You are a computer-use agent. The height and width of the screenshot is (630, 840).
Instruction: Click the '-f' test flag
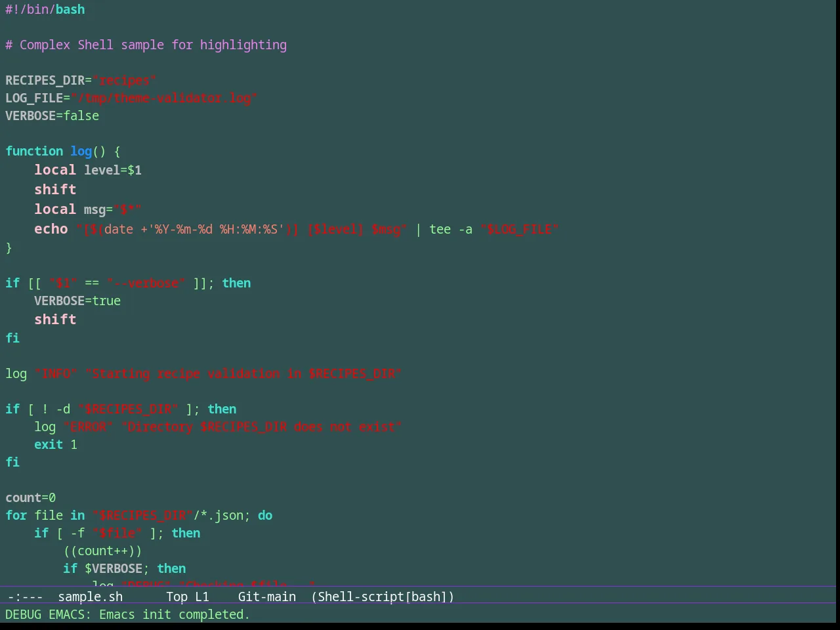coord(77,533)
